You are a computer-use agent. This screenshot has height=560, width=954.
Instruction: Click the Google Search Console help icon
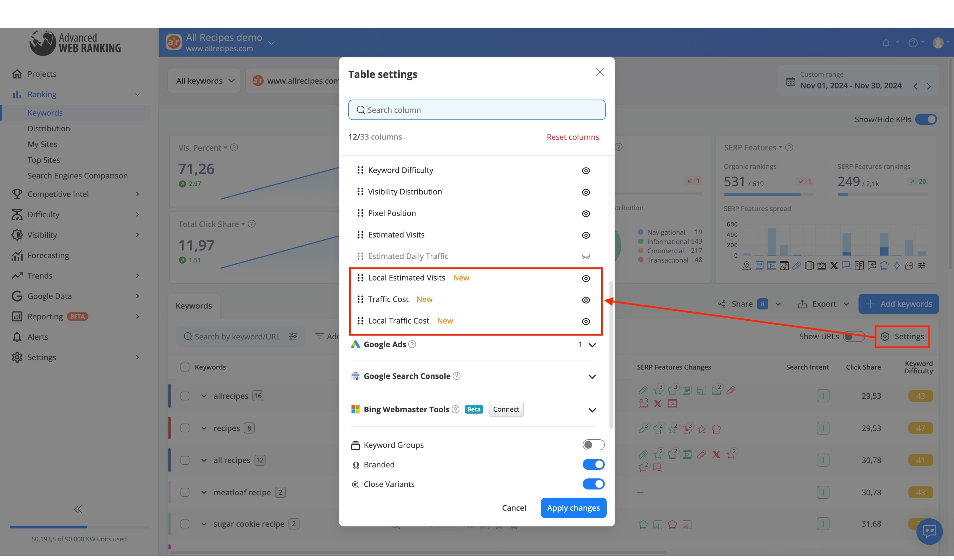tap(457, 376)
